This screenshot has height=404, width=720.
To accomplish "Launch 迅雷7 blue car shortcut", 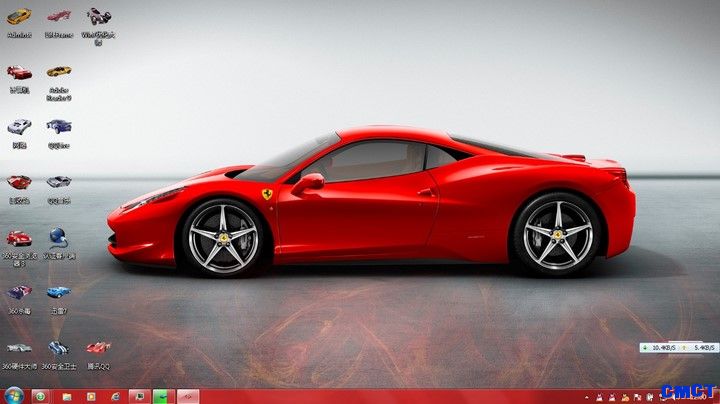I will tap(59, 292).
